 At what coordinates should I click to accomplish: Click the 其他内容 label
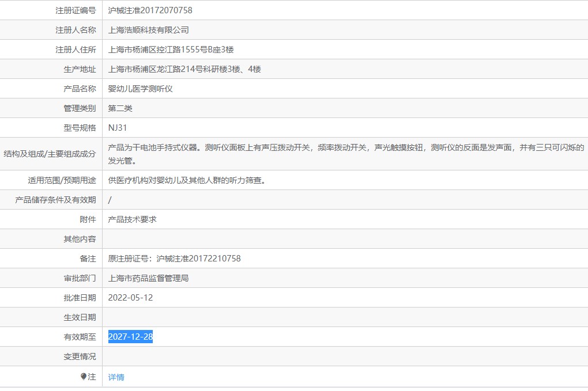tap(80, 239)
